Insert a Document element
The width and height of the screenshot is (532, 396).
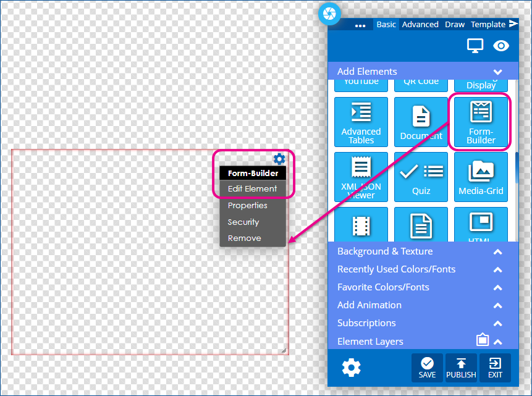click(x=421, y=122)
